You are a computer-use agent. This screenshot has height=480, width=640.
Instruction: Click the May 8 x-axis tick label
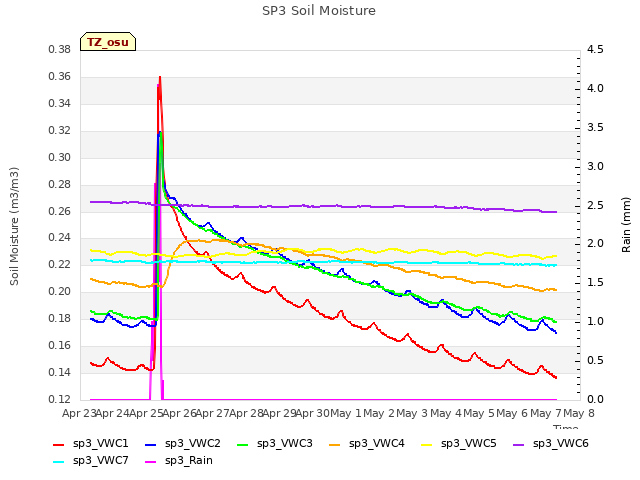point(579,413)
